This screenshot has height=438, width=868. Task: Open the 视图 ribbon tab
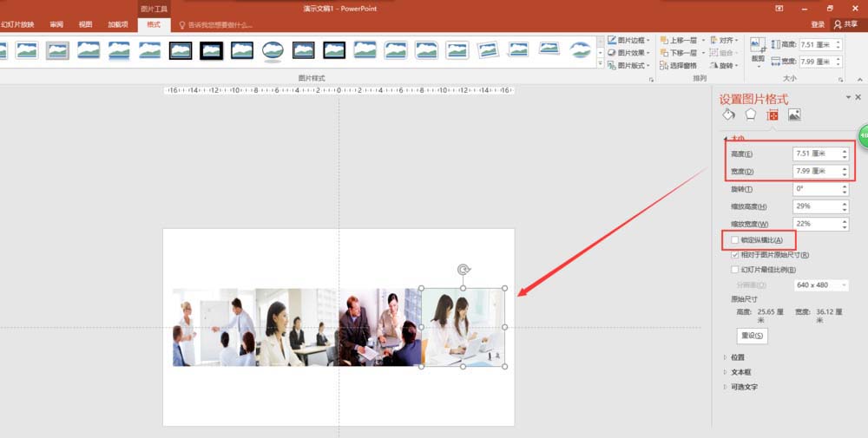[85, 24]
